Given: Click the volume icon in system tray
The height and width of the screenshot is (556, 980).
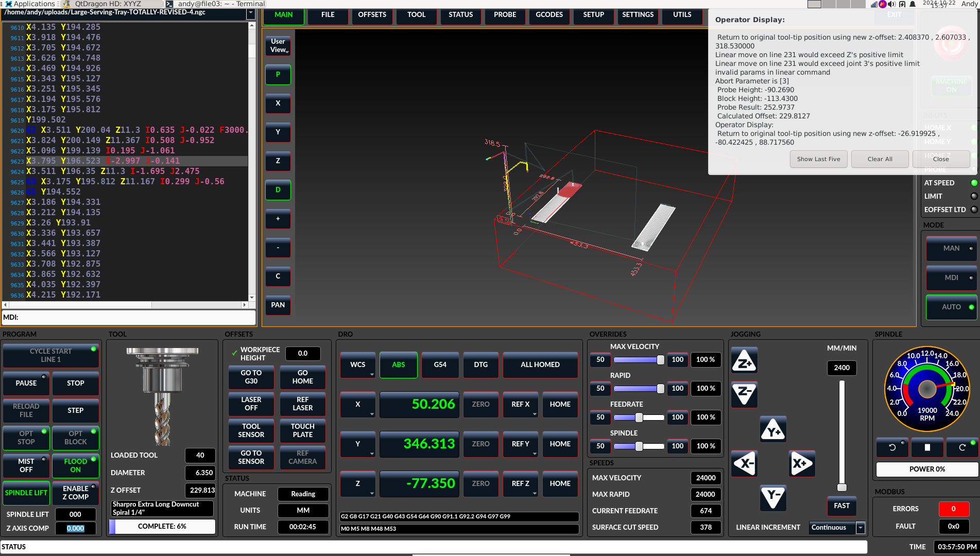Looking at the screenshot, I should click(x=891, y=4).
